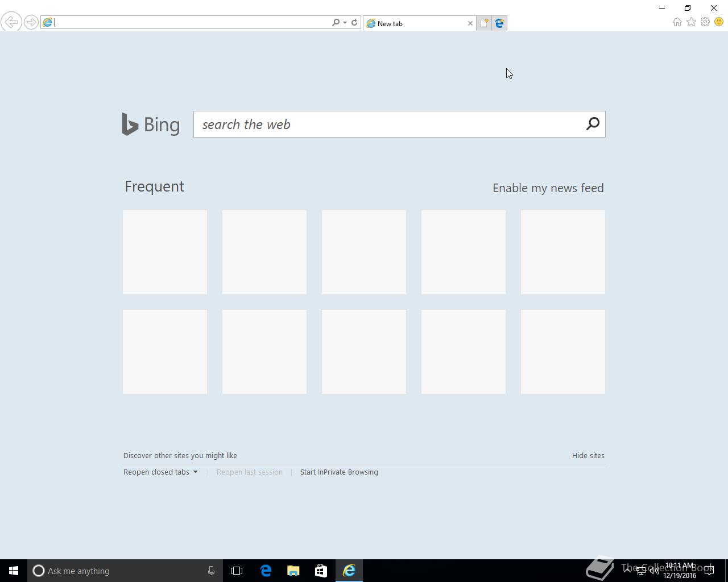Image resolution: width=728 pixels, height=582 pixels.
Task: Click the Bing search magnifier button
Action: click(593, 124)
